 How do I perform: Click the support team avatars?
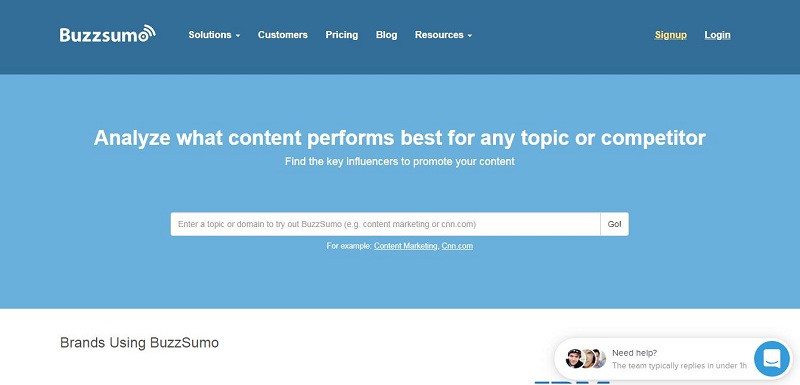point(585,358)
